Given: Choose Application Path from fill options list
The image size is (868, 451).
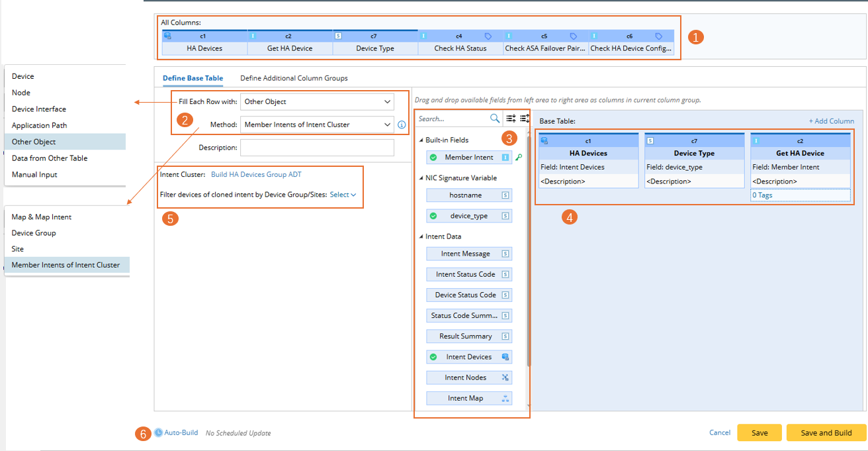Looking at the screenshot, I should coord(65,125).
